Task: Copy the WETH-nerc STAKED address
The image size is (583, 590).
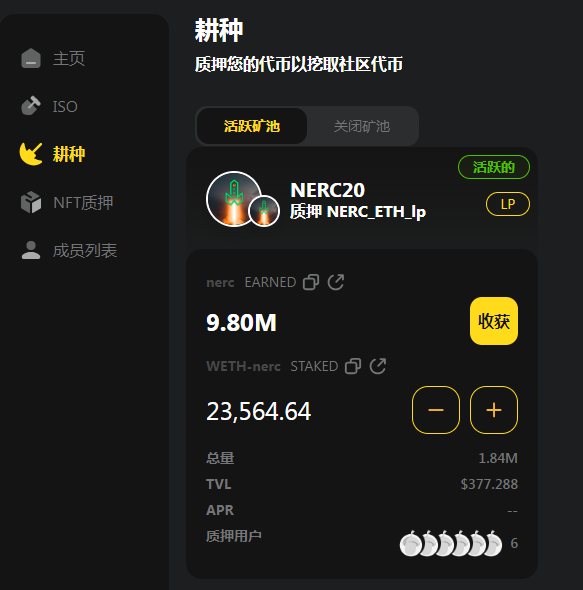Action: pos(353,366)
